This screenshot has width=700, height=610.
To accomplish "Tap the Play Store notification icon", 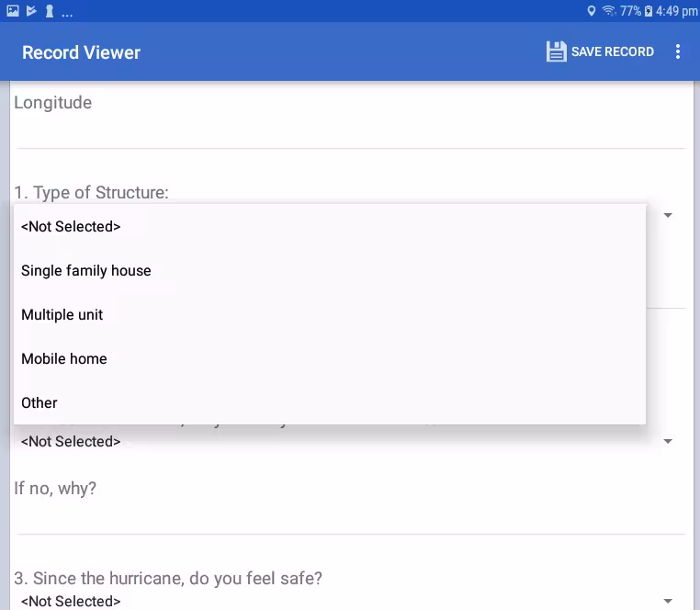I will (x=31, y=11).
